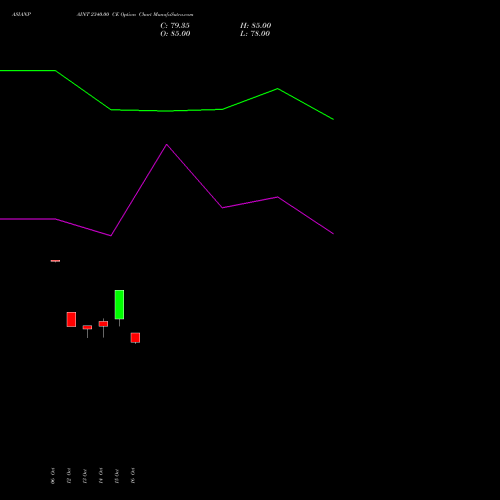Click the 13 Oct date axis label

(85, 476)
